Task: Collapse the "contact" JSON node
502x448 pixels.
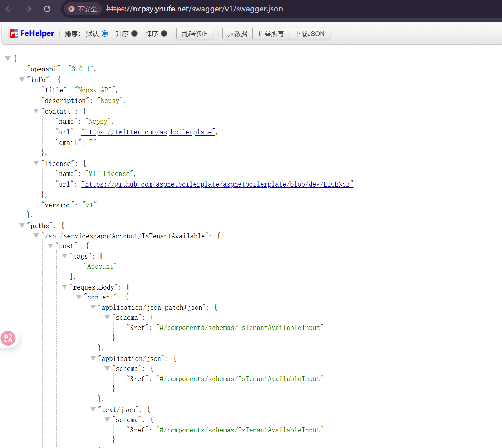Action: (x=36, y=111)
